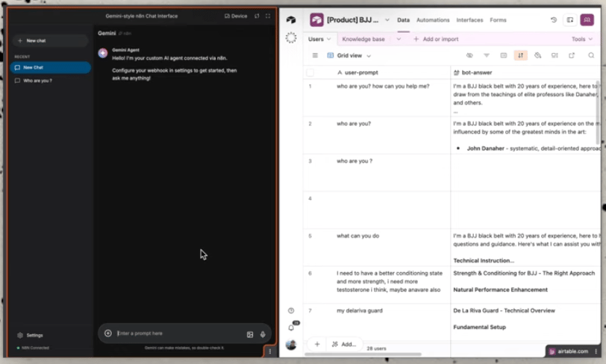Open the Knowledge base table tab
Screen dimensions: 606x364
coord(363,39)
